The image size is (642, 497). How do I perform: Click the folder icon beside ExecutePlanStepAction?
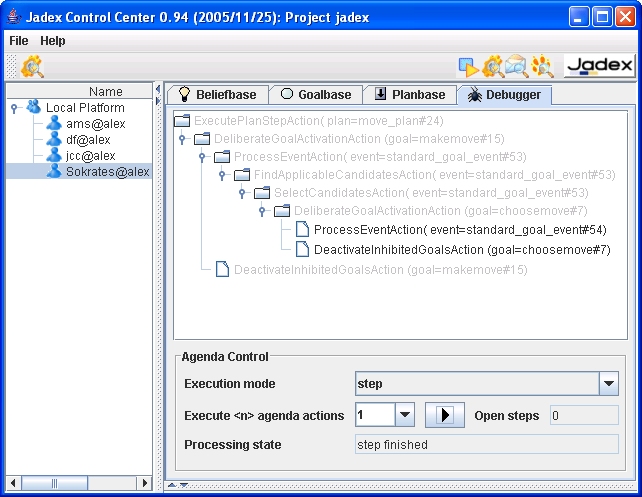[182, 121]
